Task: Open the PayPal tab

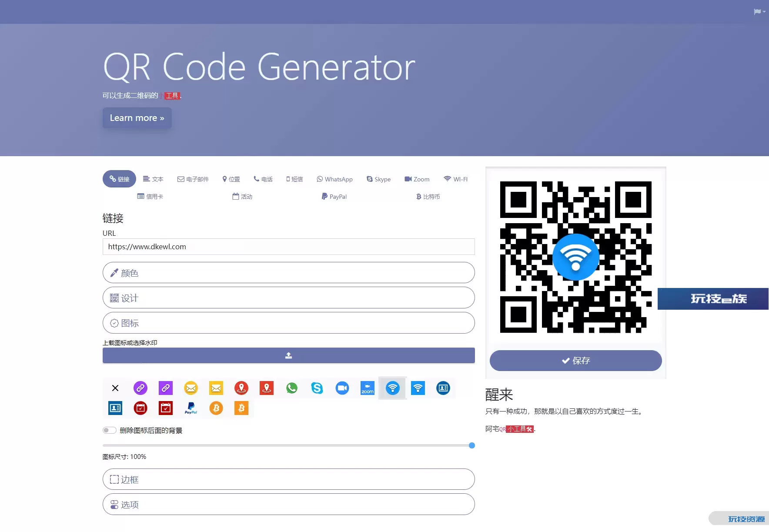Action: click(x=334, y=196)
